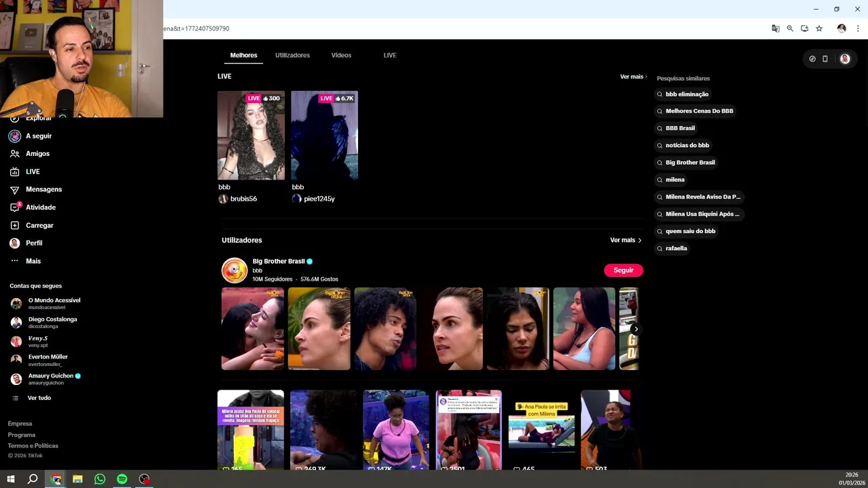Go to LIVE in the sidebar

25,171
